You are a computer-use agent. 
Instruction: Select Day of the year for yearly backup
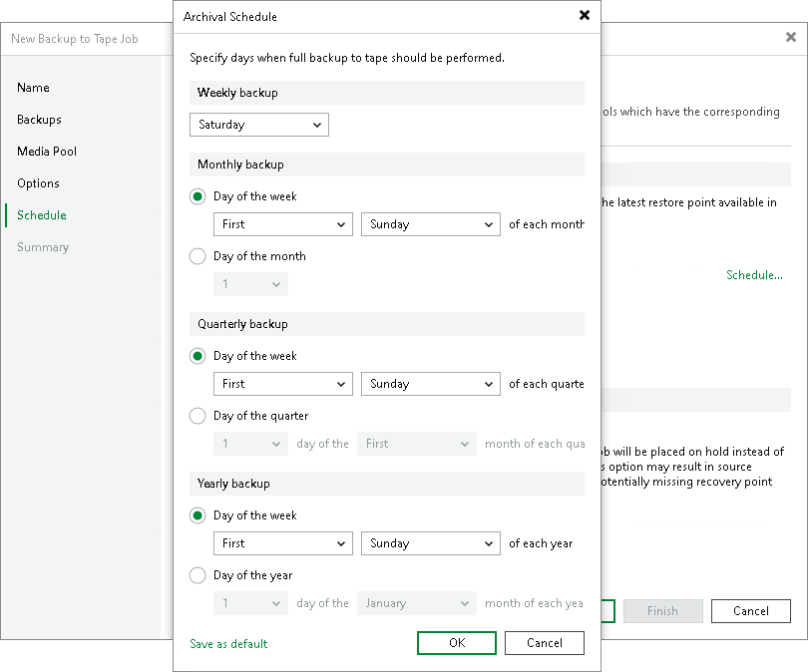point(197,575)
